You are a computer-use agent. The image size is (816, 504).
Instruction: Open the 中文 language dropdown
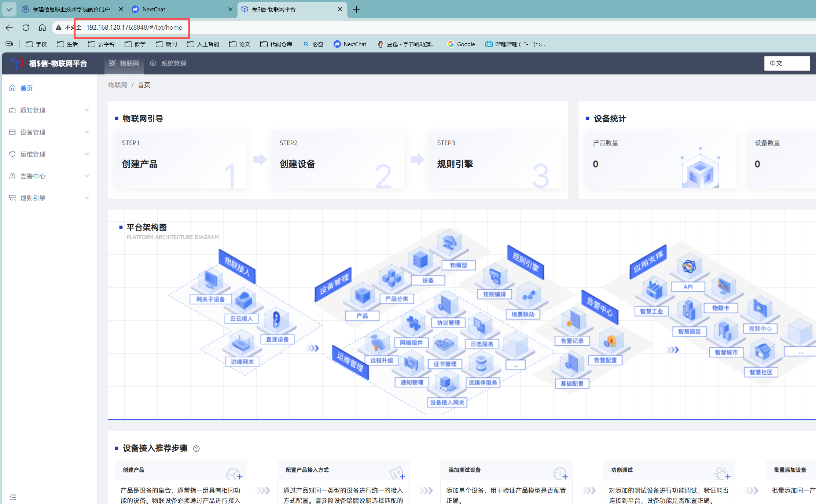tap(787, 63)
